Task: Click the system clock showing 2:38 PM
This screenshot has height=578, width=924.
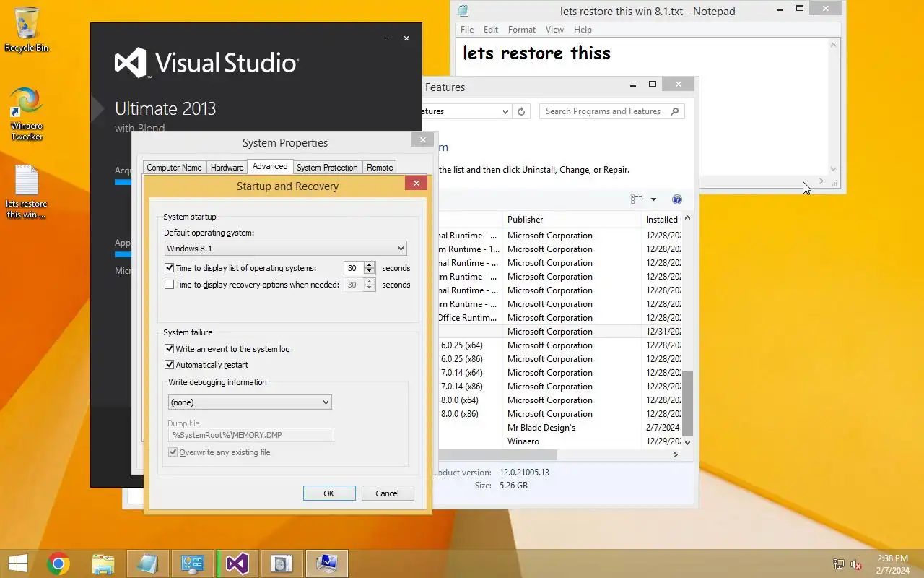Action: (892, 564)
